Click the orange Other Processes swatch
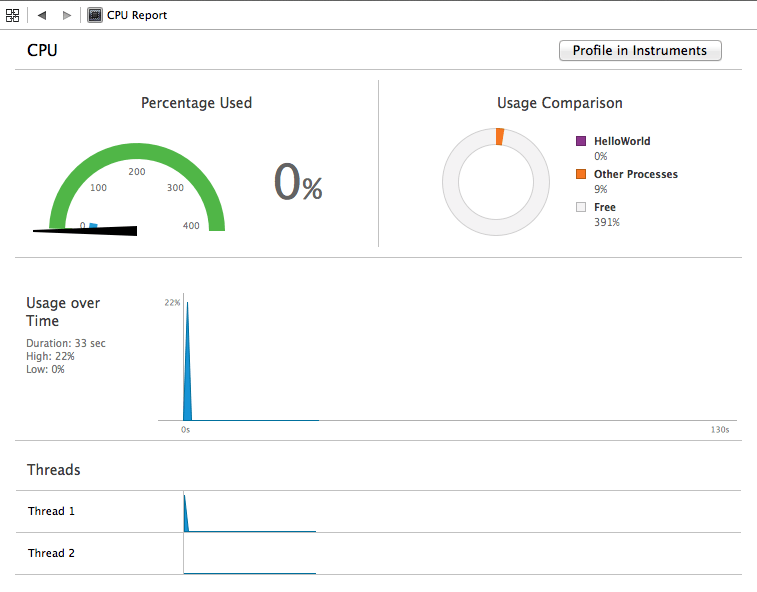757x592 pixels. pos(581,174)
